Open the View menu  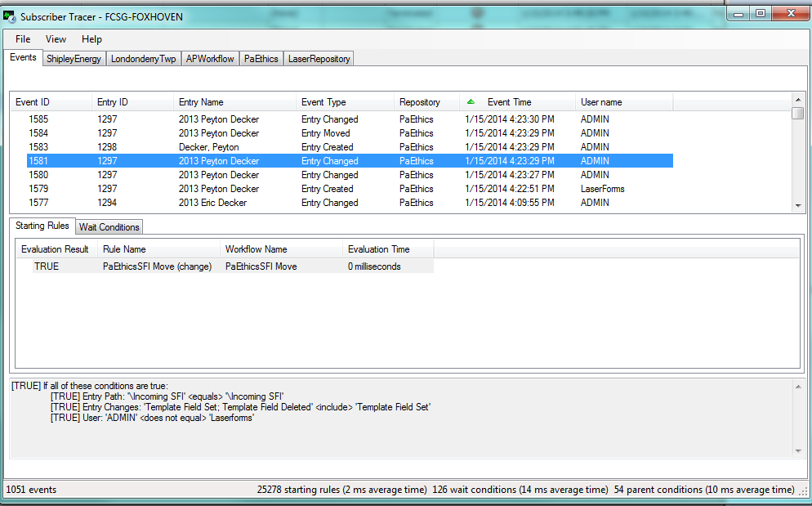pos(56,39)
